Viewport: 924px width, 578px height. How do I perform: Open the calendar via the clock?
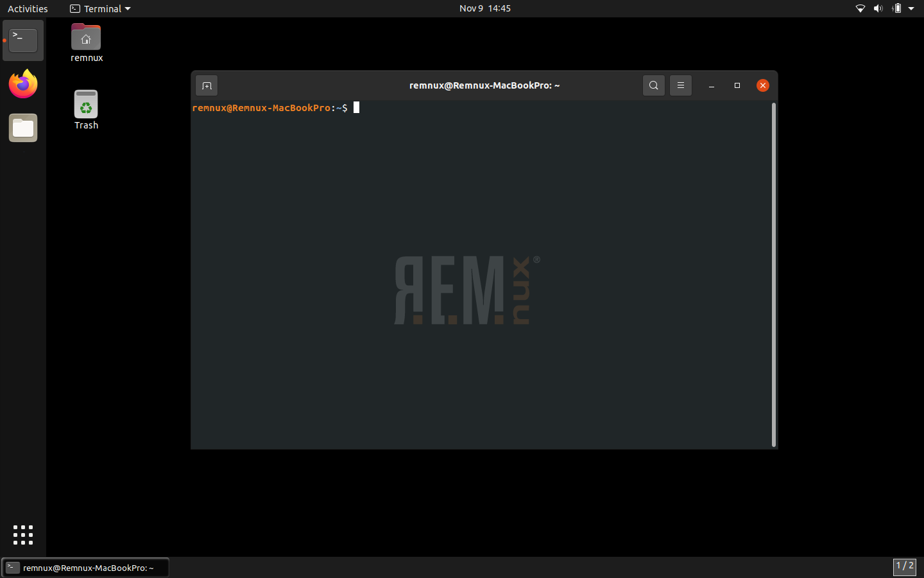(485, 8)
